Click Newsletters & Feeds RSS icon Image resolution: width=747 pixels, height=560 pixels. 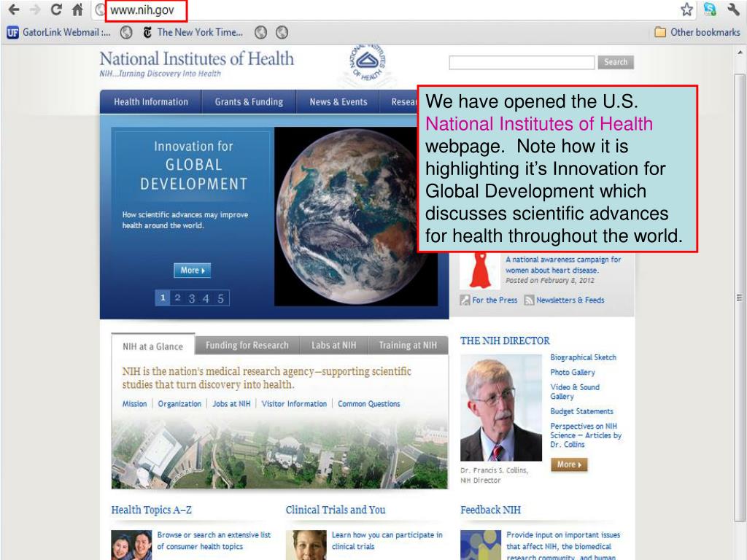coord(529,300)
